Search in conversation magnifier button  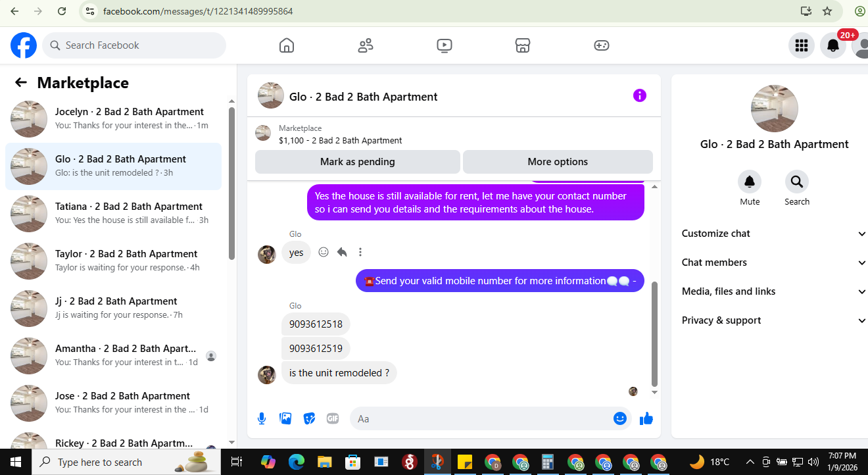tap(797, 182)
